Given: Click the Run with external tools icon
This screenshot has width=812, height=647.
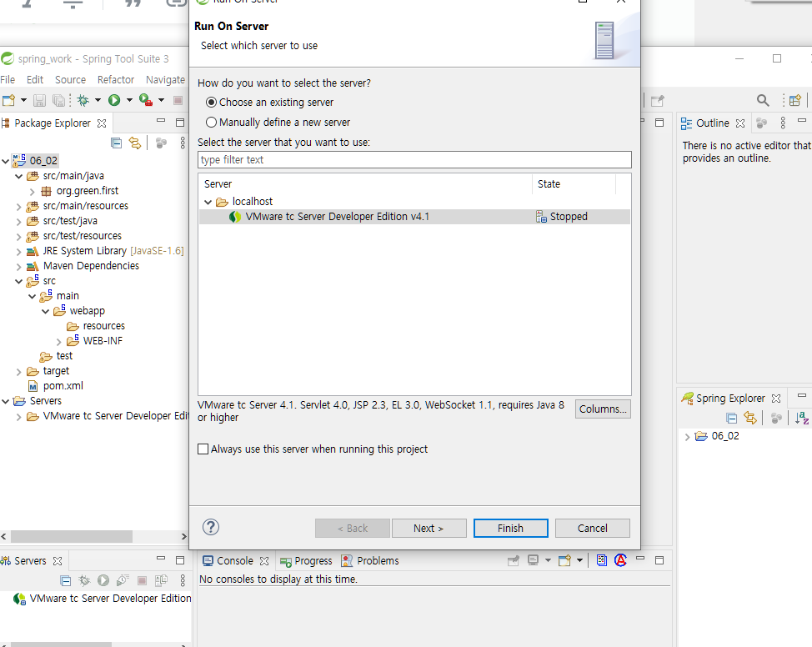Looking at the screenshot, I should click(146, 100).
